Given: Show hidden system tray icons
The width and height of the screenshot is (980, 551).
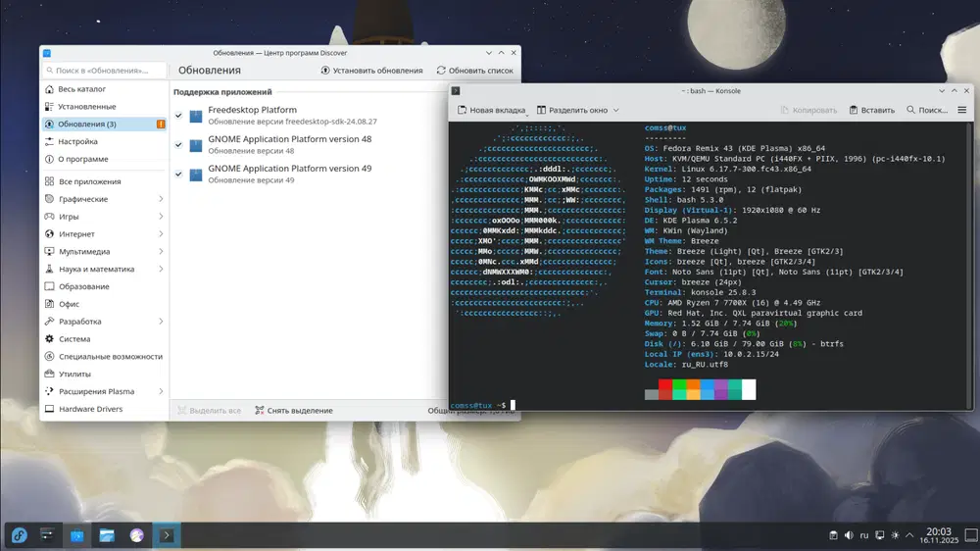Looking at the screenshot, I should point(909,535).
